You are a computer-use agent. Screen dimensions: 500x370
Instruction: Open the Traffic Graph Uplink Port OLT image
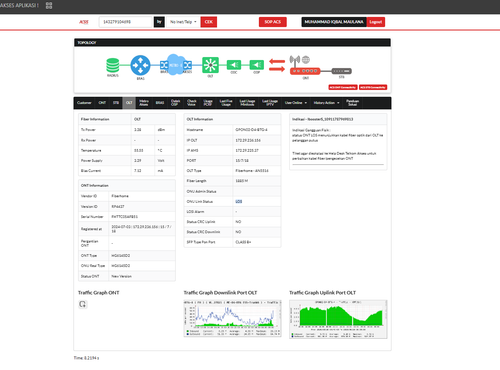pos(338,319)
